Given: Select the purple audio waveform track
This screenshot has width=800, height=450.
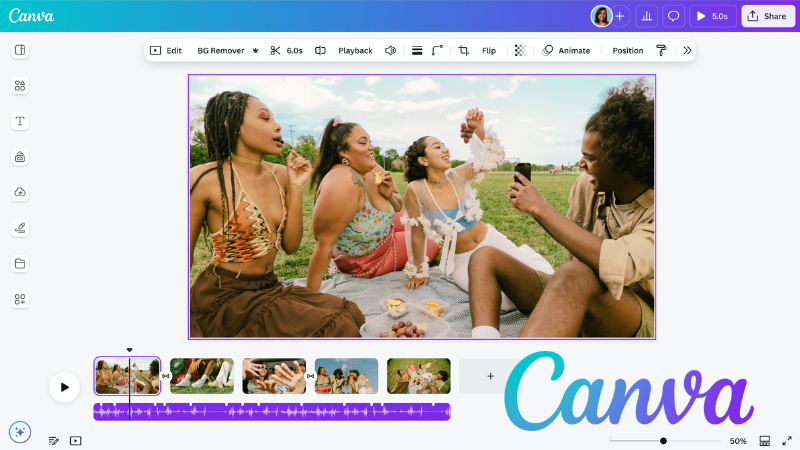Looking at the screenshot, I should tap(272, 412).
